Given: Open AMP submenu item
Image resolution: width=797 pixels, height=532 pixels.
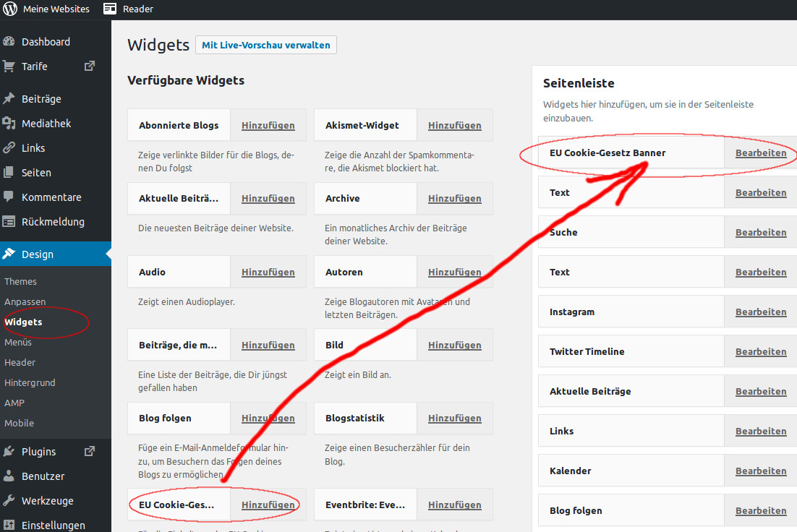Looking at the screenshot, I should point(14,403).
